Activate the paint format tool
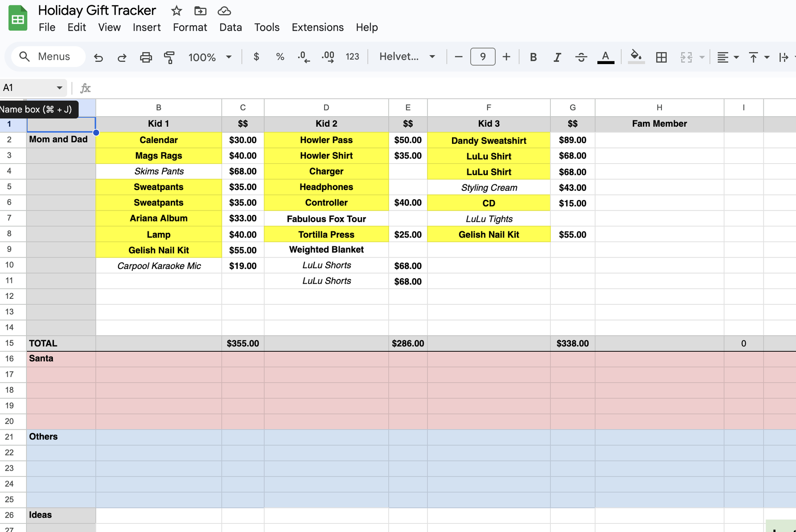Screen dimensions: 796x532 [169, 57]
